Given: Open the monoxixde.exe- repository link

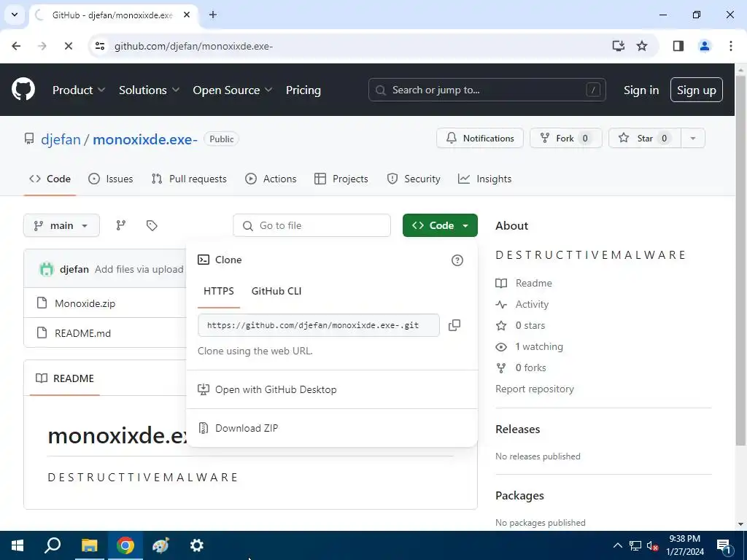Looking at the screenshot, I should [x=145, y=139].
